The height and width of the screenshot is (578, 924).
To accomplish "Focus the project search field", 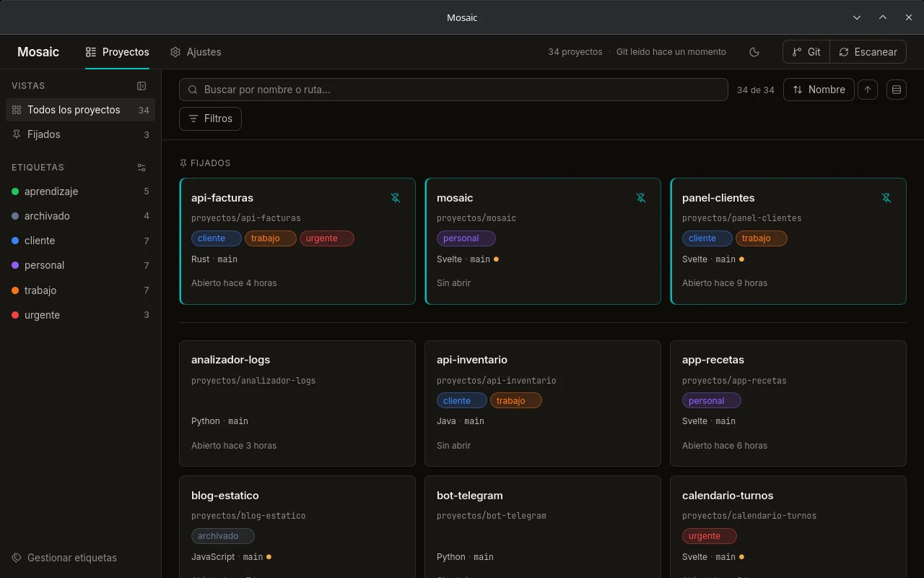I will pos(453,90).
